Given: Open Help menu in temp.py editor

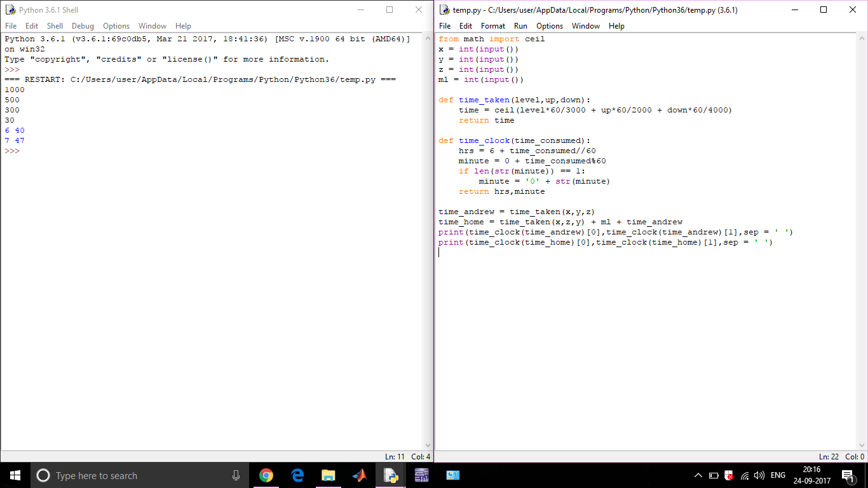Looking at the screenshot, I should pos(616,26).
